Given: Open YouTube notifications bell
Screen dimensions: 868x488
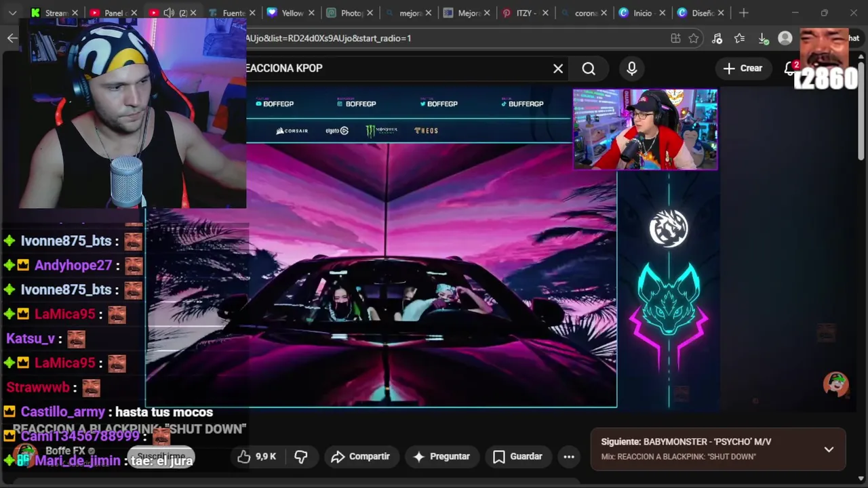Looking at the screenshot, I should click(790, 68).
